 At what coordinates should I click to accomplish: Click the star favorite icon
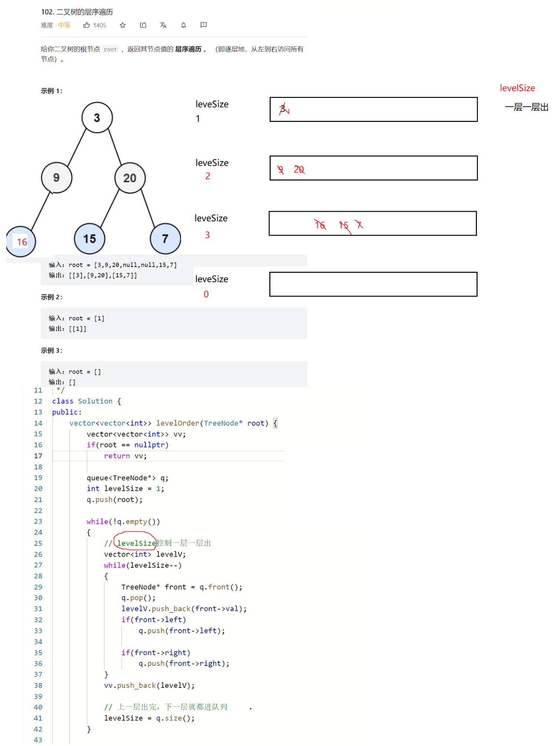point(123,25)
